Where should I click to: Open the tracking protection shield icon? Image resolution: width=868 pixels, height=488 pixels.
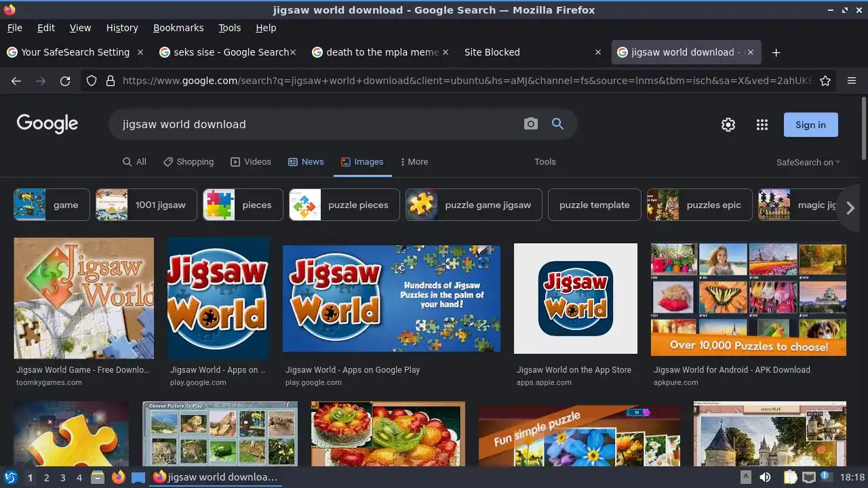tap(92, 81)
